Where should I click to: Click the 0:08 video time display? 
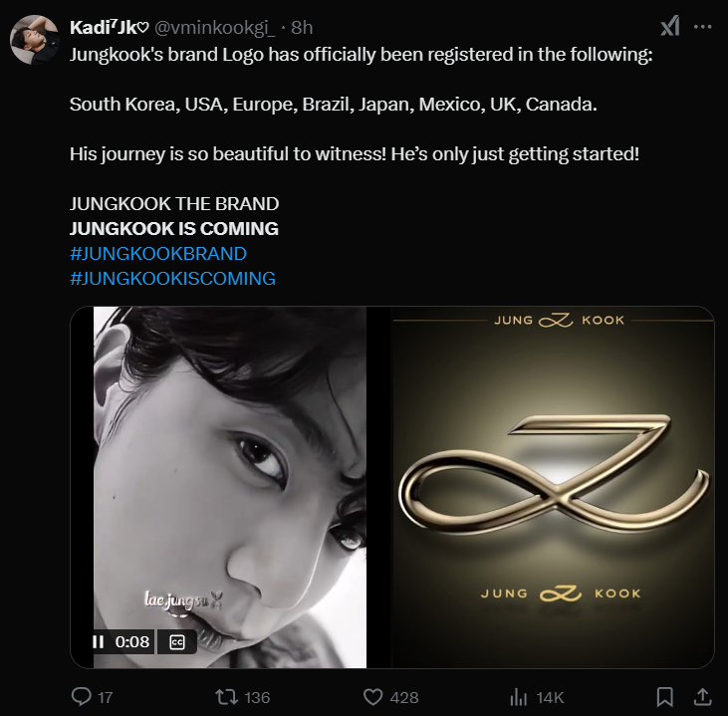(132, 642)
